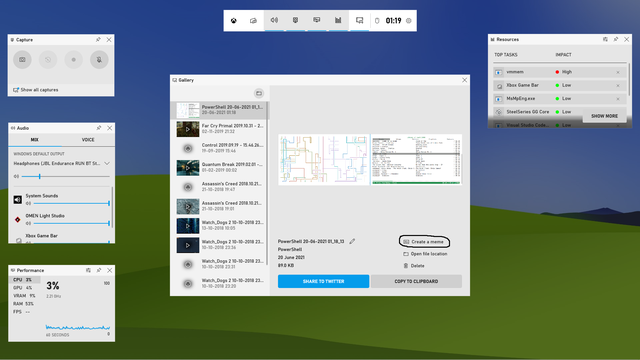Open Xbox Social widget icon on top bar
The image size is (640, 360).
click(x=253, y=21)
